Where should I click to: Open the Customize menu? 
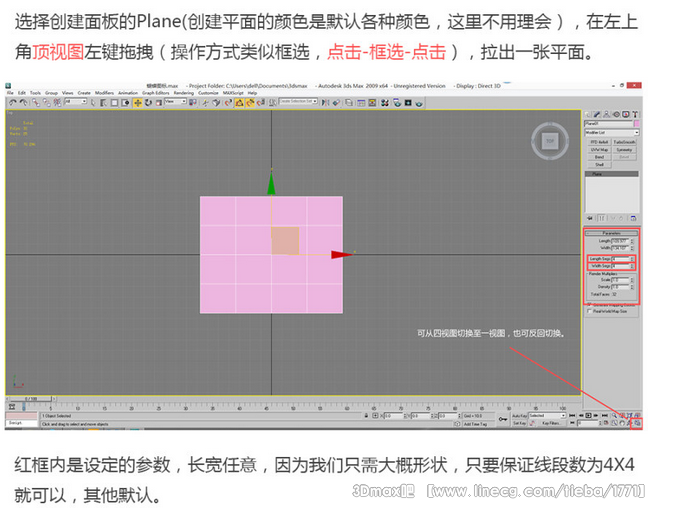tap(208, 93)
